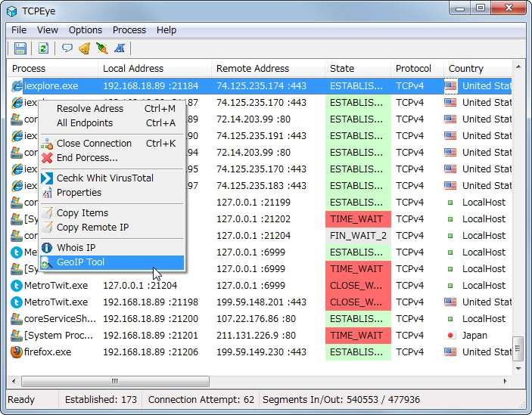Click the Properties chart icon
Screen dimensions: 532x415
(47, 193)
